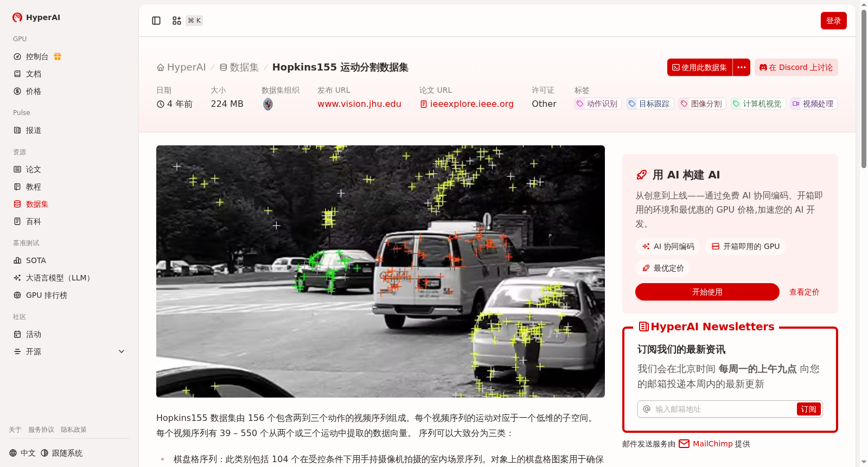Open the MailChimp link
This screenshot has height=467, width=868.
click(x=705, y=444)
